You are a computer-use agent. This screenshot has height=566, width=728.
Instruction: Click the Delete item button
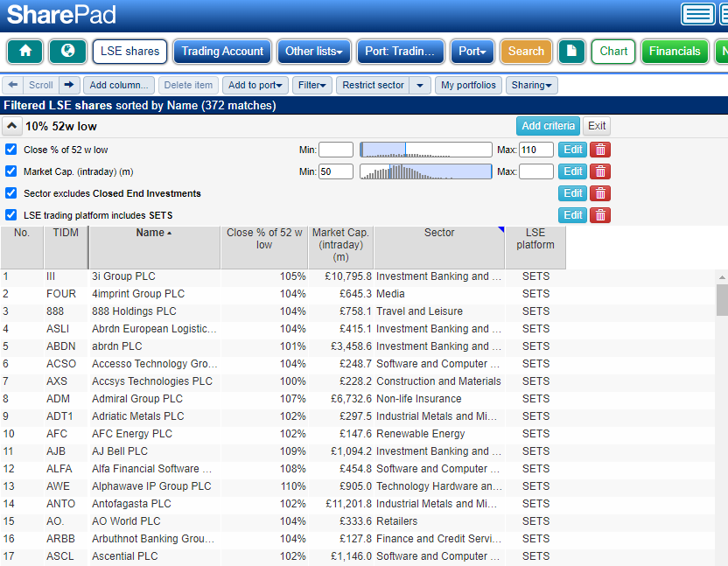point(188,85)
